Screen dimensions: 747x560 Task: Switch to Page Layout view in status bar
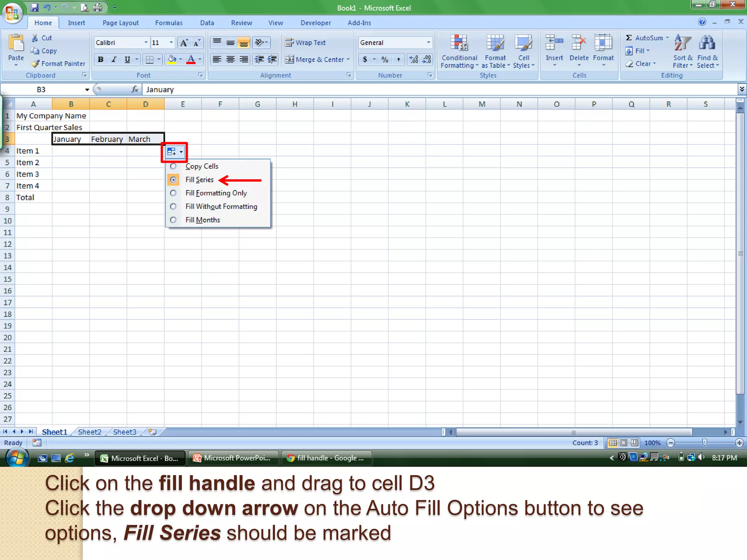pos(624,443)
